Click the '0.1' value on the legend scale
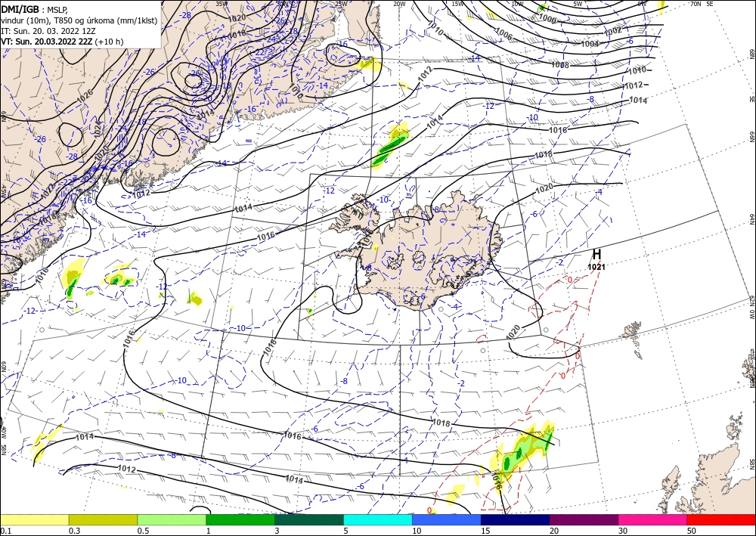Screen dimensions: 756x536 (5, 531)
